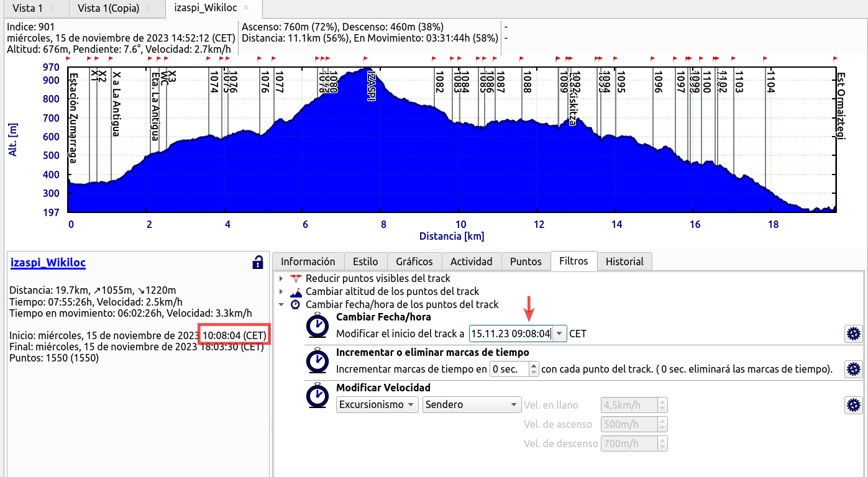Close the izaspi_Wikiloc tab
The width and height of the screenshot is (868, 477).
(x=246, y=8)
